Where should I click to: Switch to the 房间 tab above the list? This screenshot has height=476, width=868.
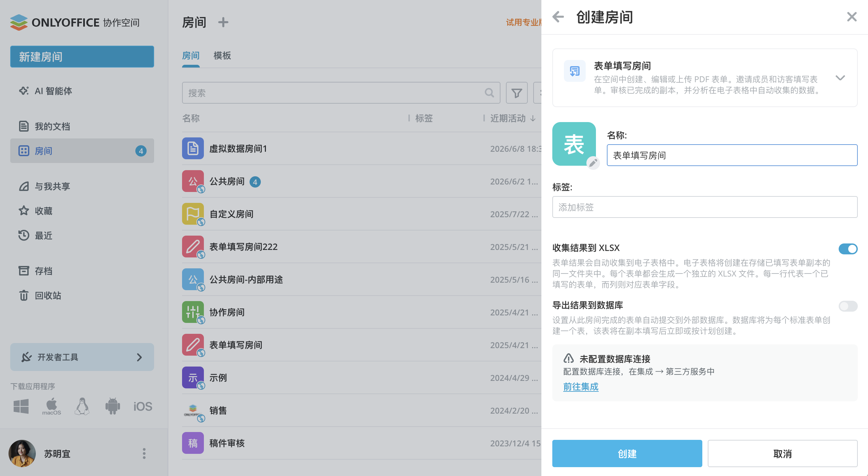(191, 56)
